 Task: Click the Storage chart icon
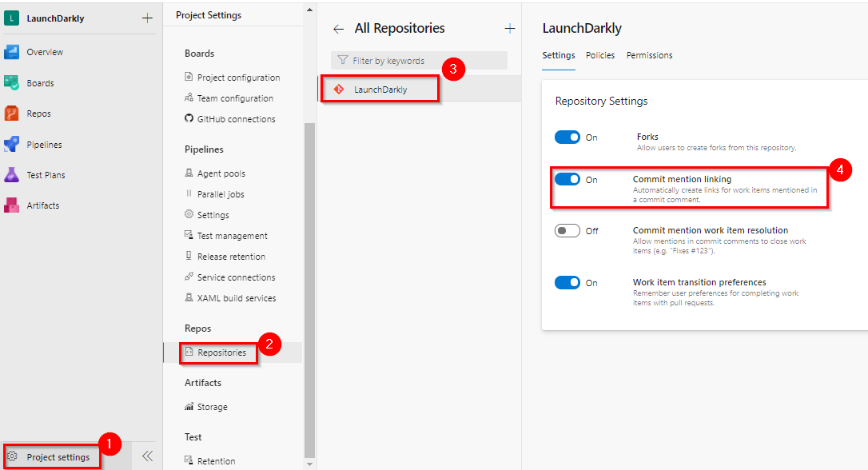point(189,406)
